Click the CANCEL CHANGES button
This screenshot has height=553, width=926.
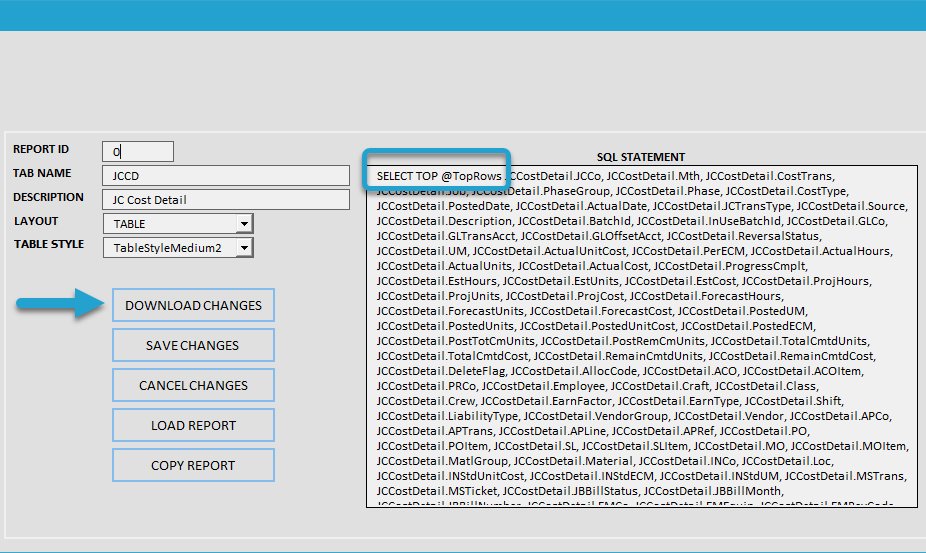pos(193,385)
